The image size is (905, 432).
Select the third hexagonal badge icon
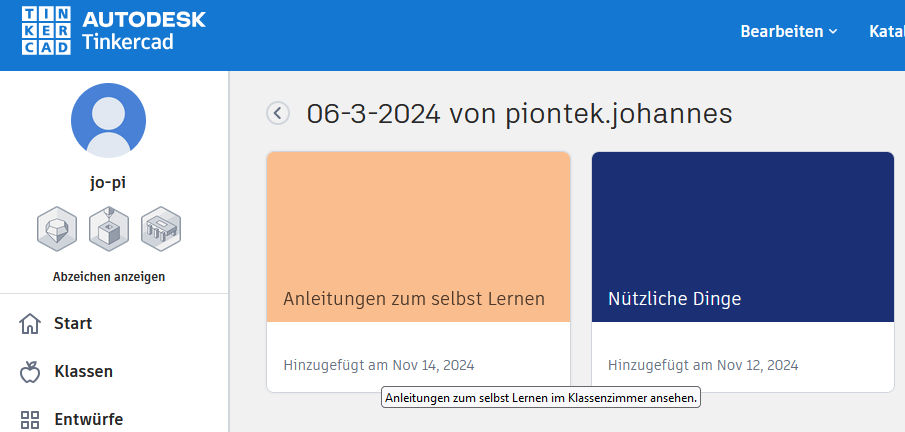point(160,229)
